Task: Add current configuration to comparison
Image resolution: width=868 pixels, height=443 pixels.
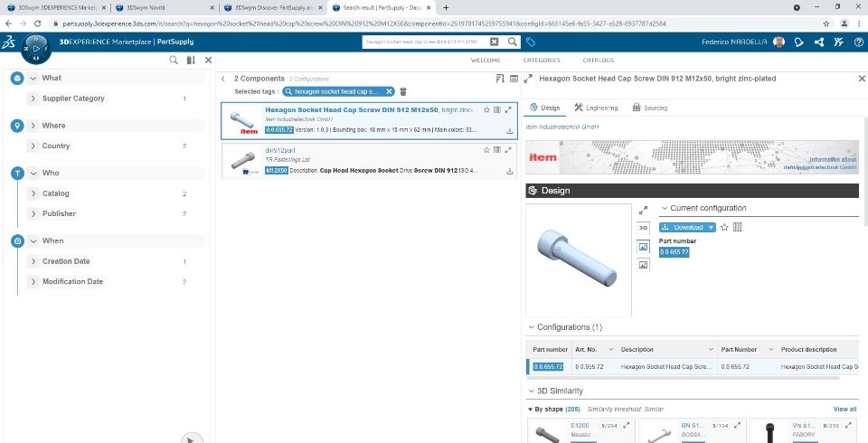Action: (x=738, y=227)
